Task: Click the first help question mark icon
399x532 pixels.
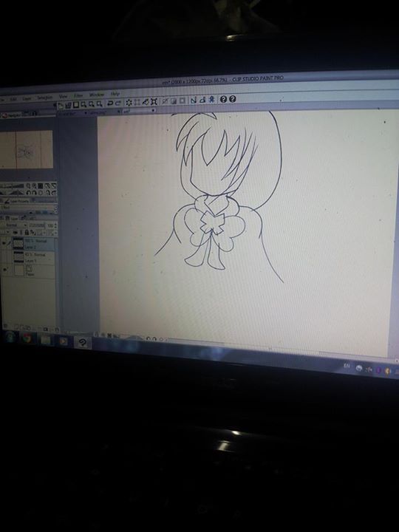Action: click(x=223, y=99)
